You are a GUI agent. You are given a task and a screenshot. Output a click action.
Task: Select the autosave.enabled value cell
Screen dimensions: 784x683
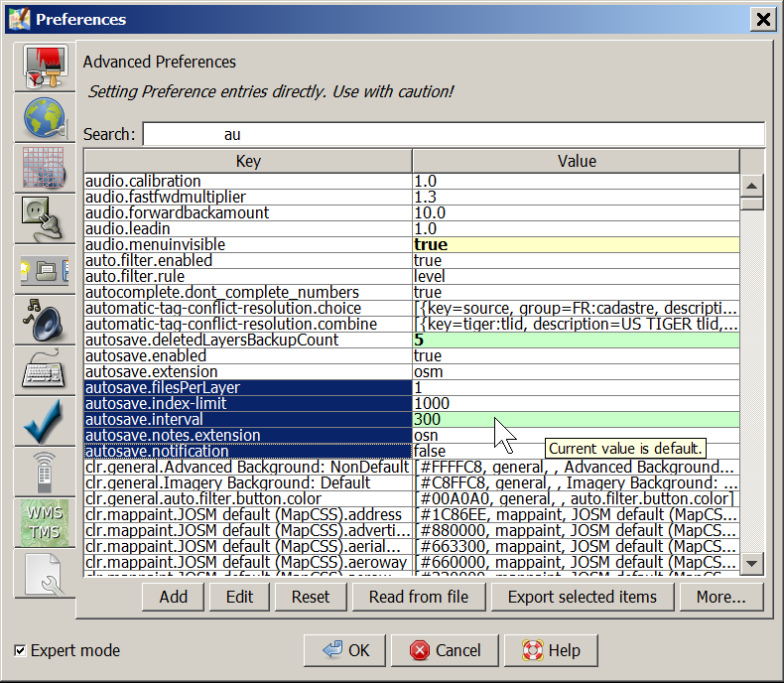pos(576,355)
